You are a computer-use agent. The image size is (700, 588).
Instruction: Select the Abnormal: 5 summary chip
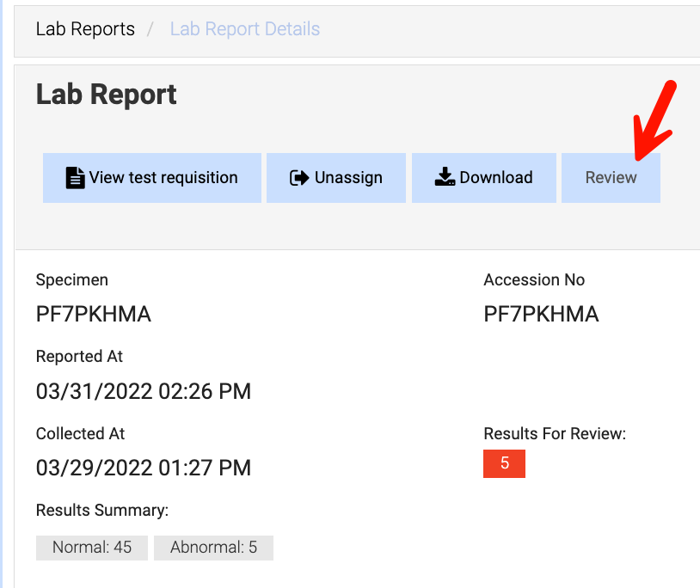coord(213,548)
